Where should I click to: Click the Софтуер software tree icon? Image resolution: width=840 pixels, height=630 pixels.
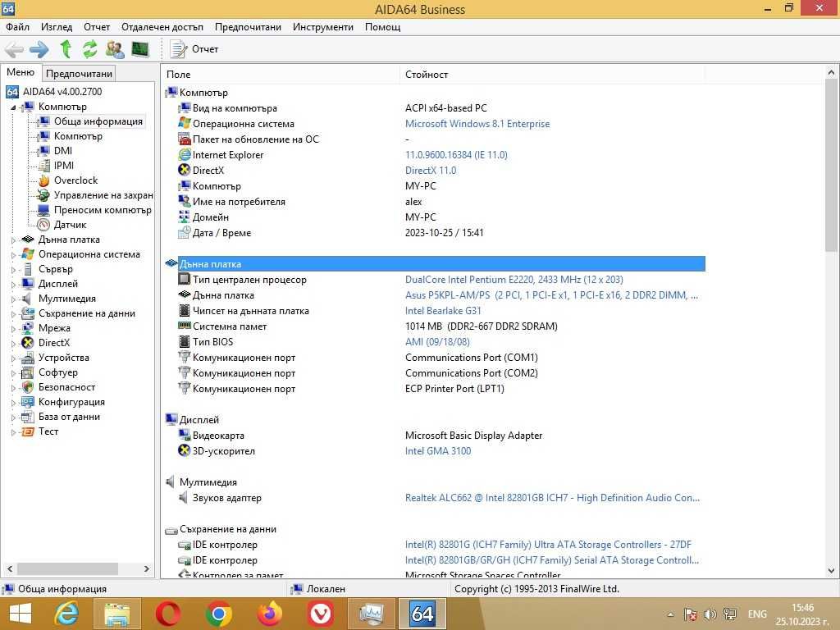click(27, 372)
